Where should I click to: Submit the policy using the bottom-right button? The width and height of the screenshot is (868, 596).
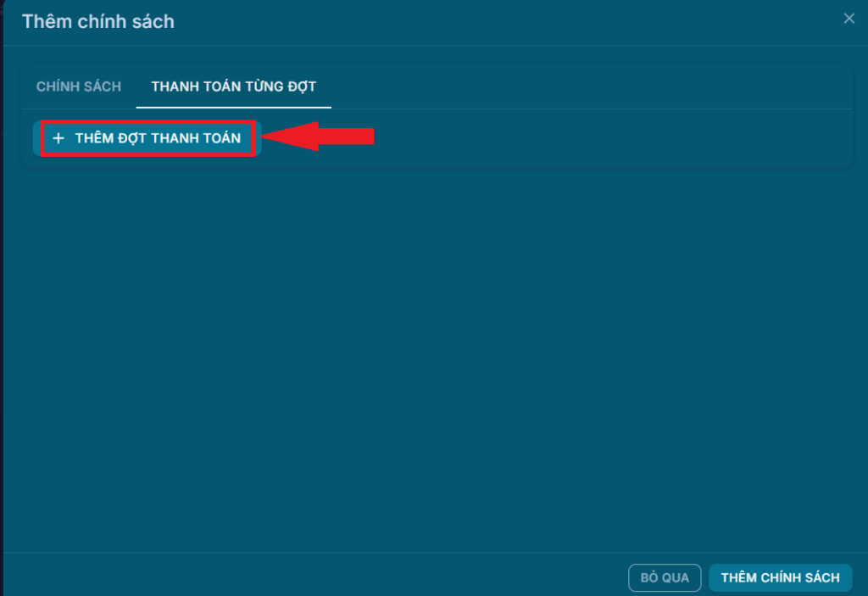click(780, 577)
